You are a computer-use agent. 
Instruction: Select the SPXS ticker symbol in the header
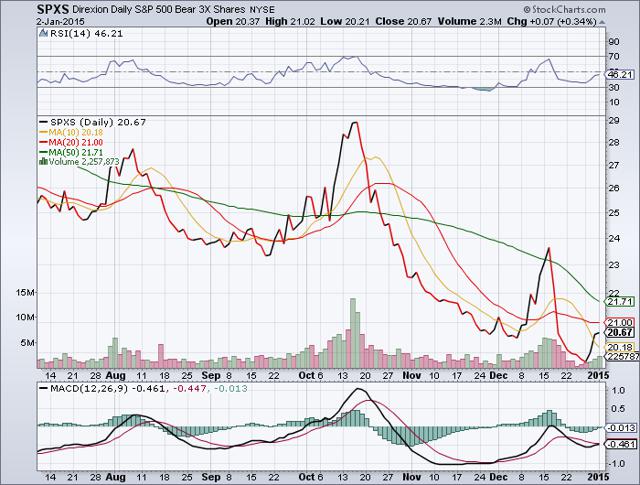pyautogui.click(x=53, y=9)
